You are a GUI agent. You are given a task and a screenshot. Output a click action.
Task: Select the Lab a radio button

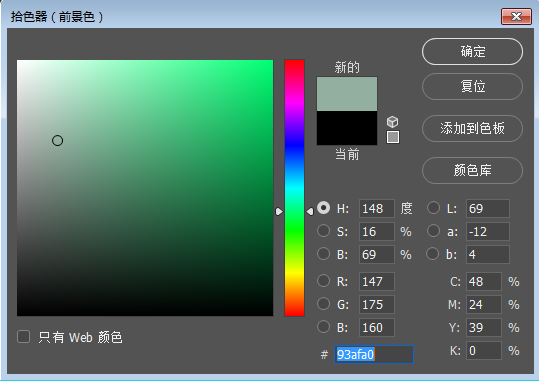tap(433, 231)
